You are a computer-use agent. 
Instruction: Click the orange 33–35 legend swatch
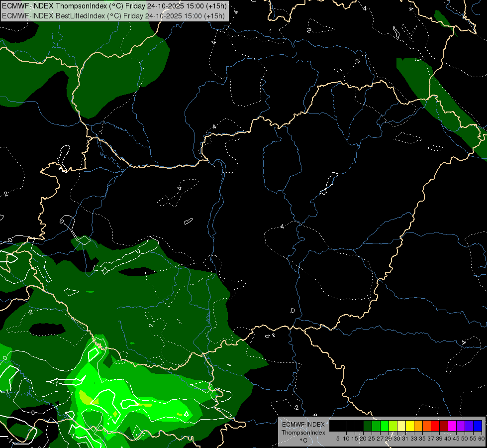pyautogui.click(x=418, y=426)
